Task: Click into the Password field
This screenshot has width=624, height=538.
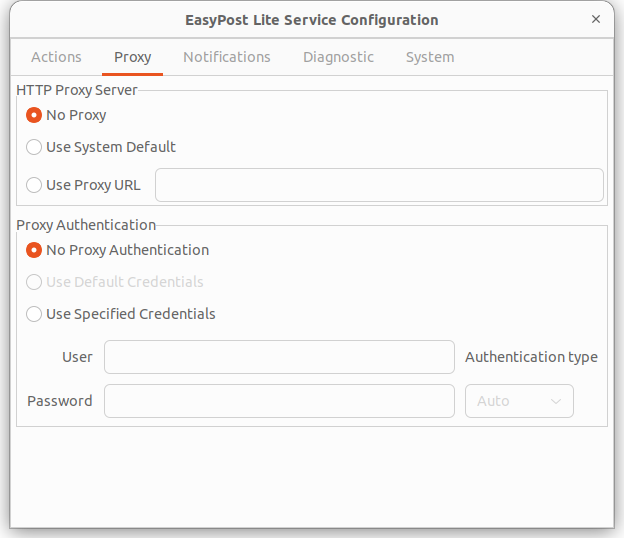Action: (x=279, y=401)
